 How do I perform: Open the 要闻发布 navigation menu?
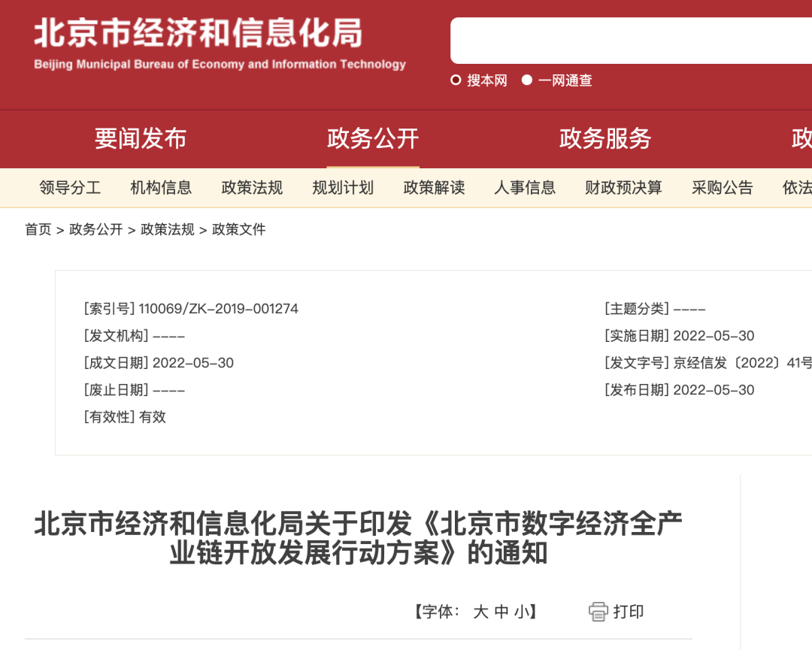(139, 139)
